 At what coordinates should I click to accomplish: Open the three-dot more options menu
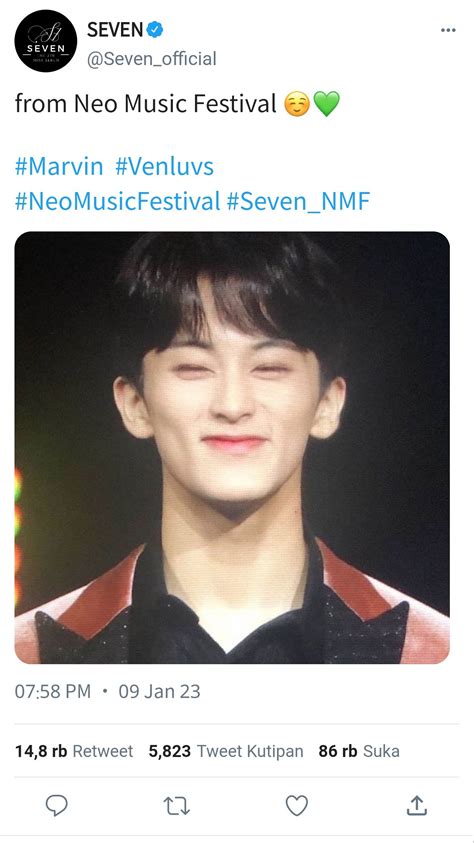pos(448,30)
